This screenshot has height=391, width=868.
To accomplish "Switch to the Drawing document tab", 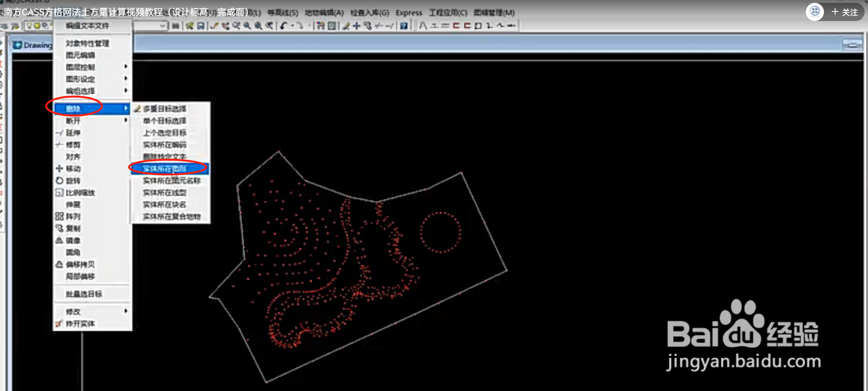I will [33, 45].
